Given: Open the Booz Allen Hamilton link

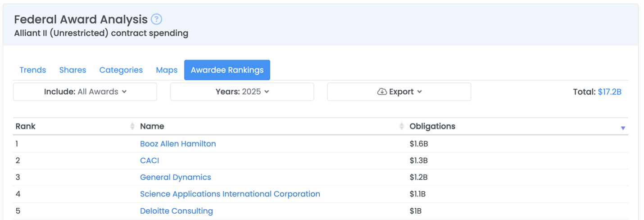Looking at the screenshot, I should 178,144.
